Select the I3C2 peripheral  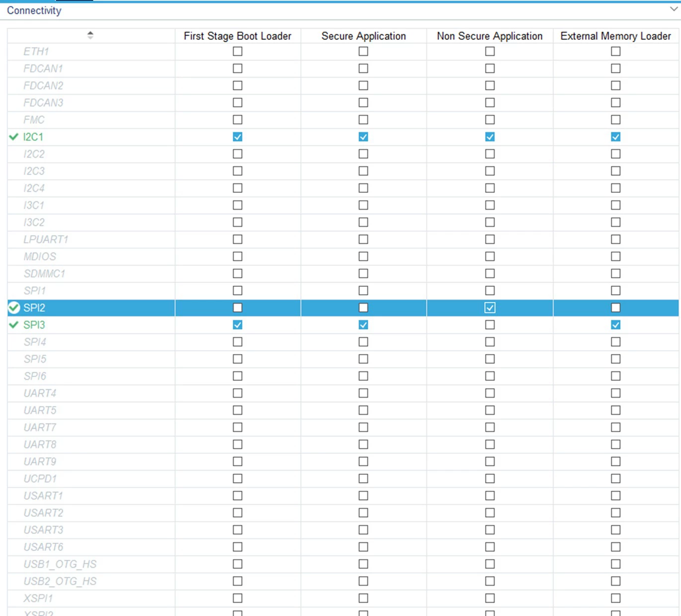pyautogui.click(x=34, y=222)
